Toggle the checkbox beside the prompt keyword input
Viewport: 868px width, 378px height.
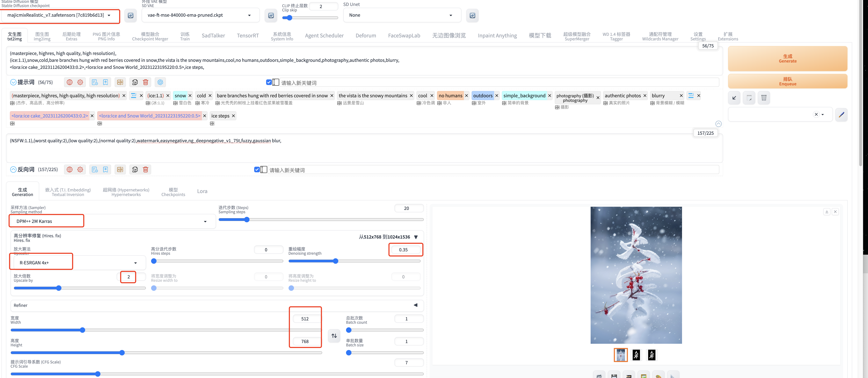point(269,82)
